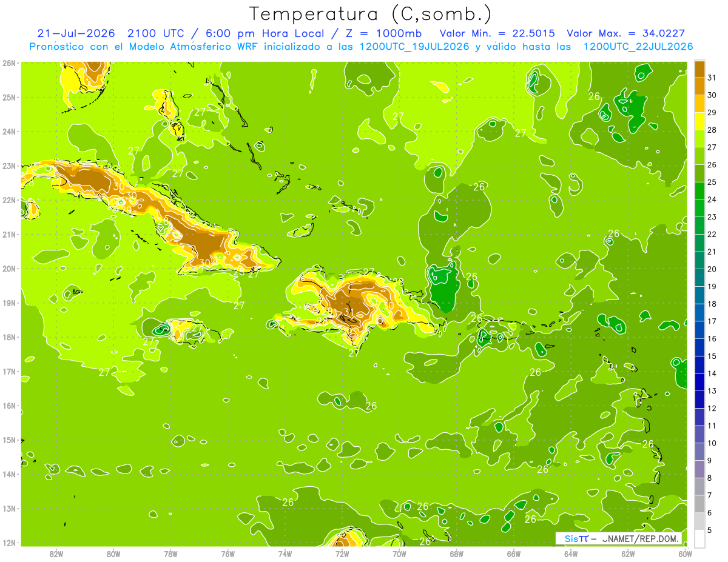Click the '31' contour label over Hispaniola
This screenshot has width=728, height=562.
pos(348,311)
